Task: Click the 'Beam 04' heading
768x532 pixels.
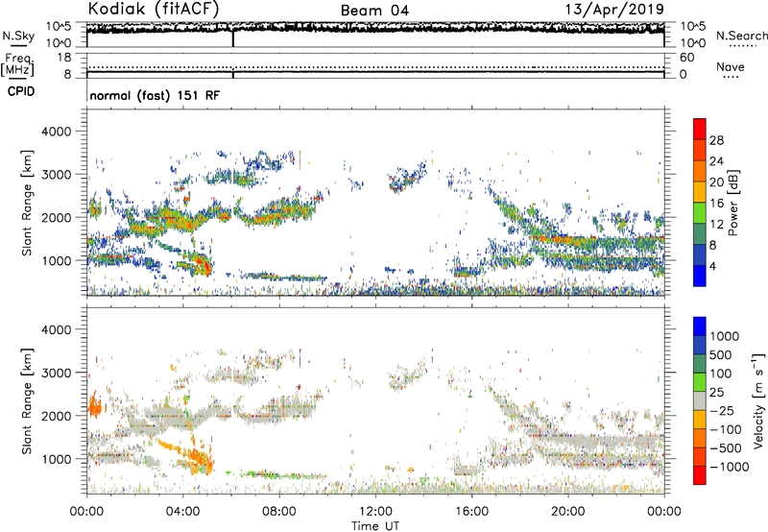Action: pyautogui.click(x=374, y=11)
